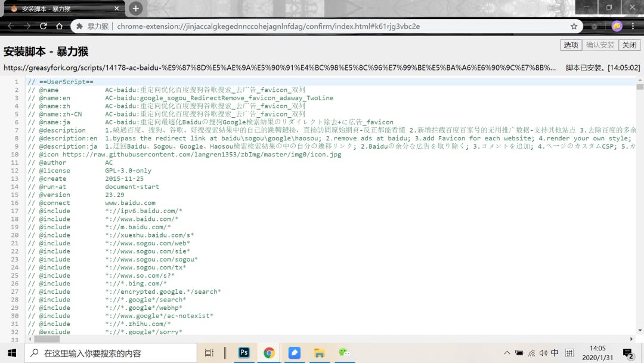Click the 关闭 button
The width and height of the screenshot is (644, 363).
[x=629, y=45]
